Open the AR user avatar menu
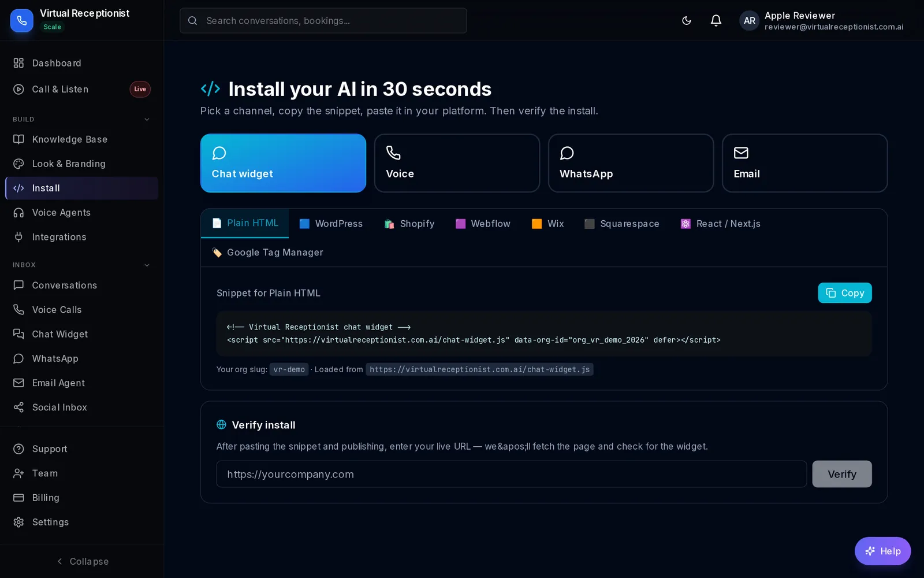924x578 pixels. click(749, 21)
